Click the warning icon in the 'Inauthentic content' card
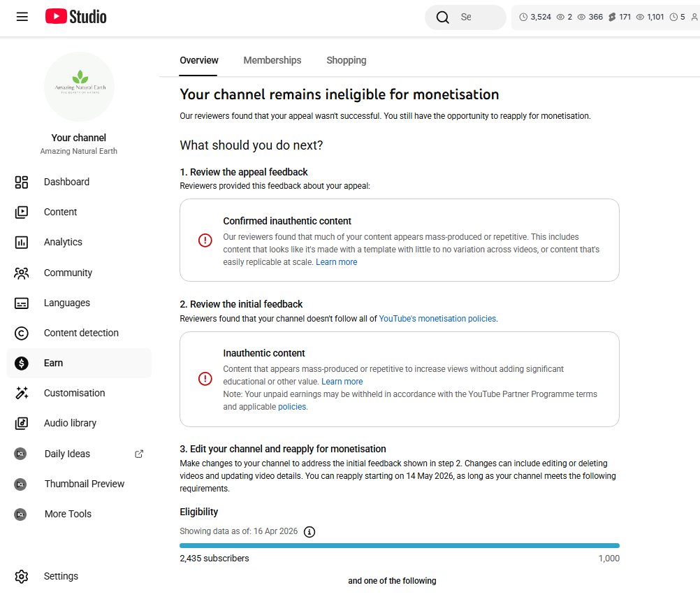The image size is (700, 597). click(205, 379)
